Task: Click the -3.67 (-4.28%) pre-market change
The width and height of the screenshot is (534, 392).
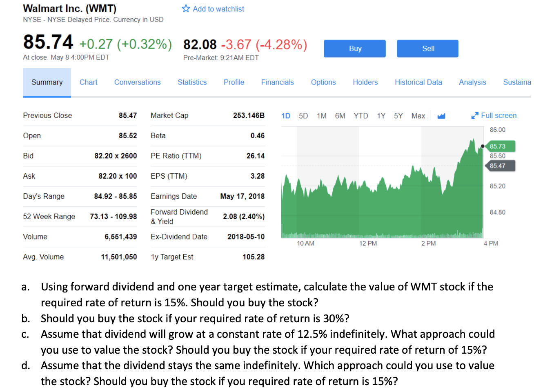Action: tap(264, 44)
